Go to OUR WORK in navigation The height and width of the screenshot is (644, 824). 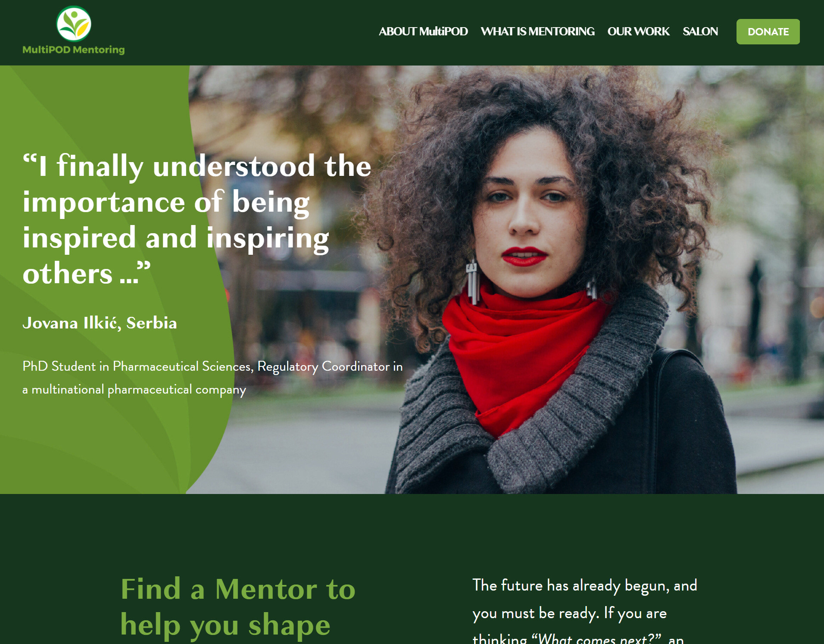tap(638, 31)
